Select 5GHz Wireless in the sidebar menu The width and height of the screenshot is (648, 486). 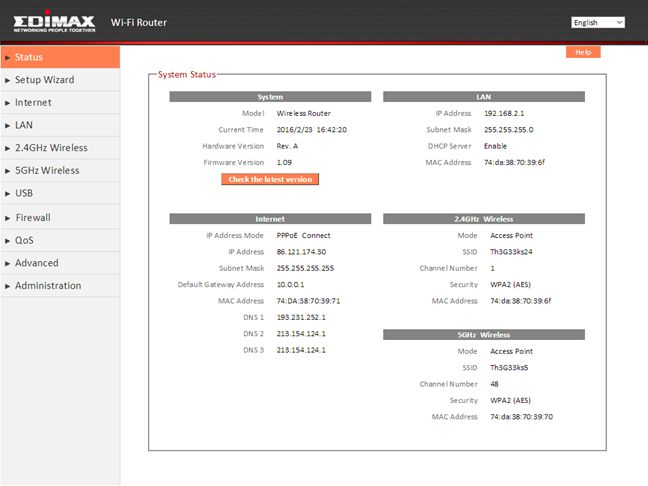[x=46, y=171]
